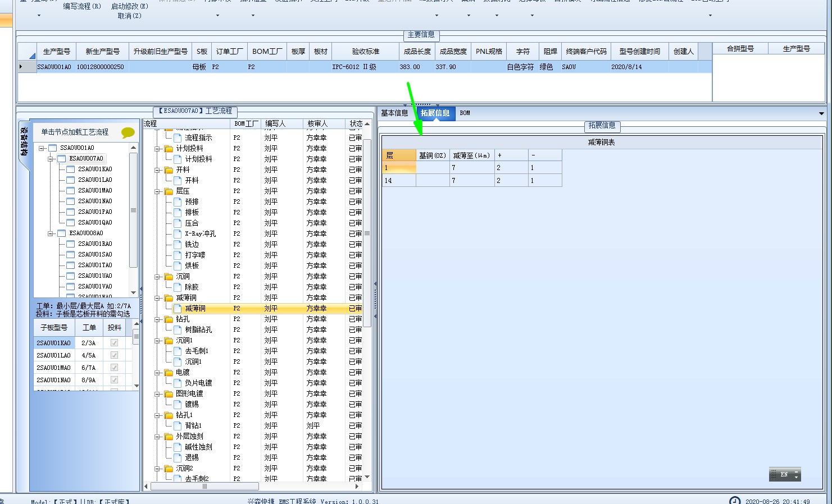
Task: Click the document icon beside 压合
Action: 178,223
